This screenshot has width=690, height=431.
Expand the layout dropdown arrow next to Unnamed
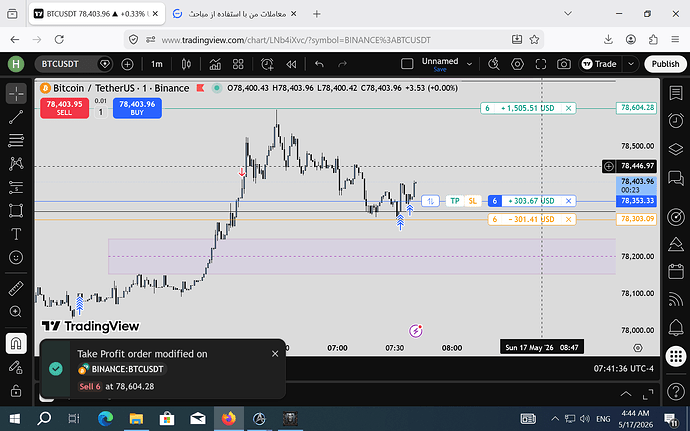click(470, 64)
